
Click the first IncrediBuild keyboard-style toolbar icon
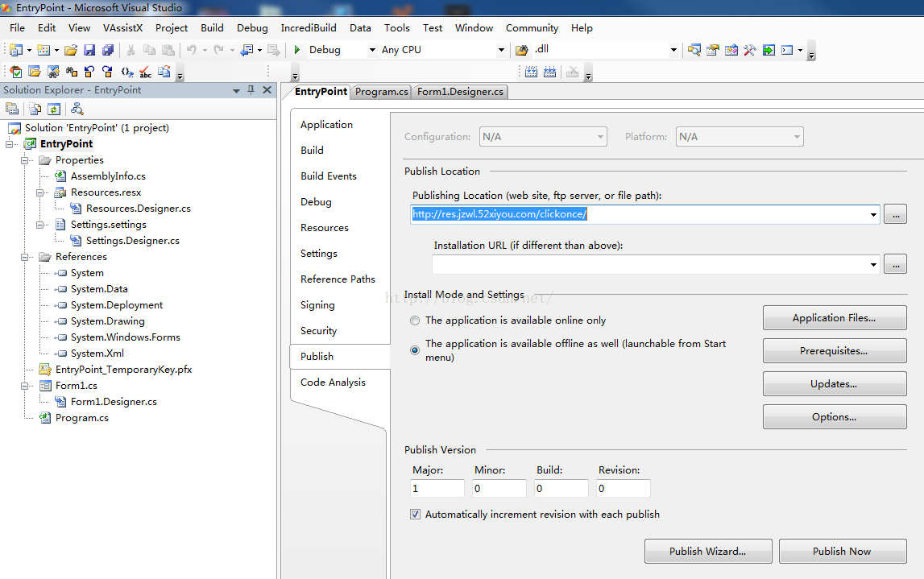click(531, 72)
